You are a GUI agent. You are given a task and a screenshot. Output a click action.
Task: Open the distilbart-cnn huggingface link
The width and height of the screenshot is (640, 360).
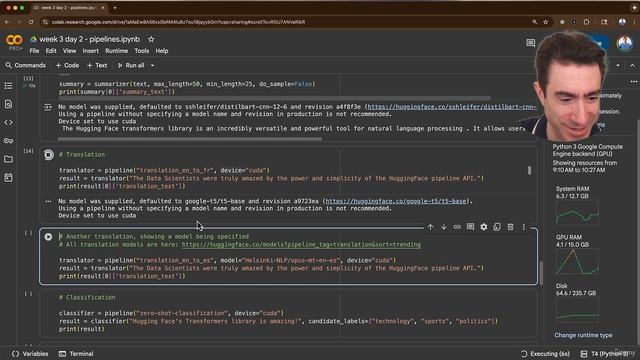pos(452,107)
